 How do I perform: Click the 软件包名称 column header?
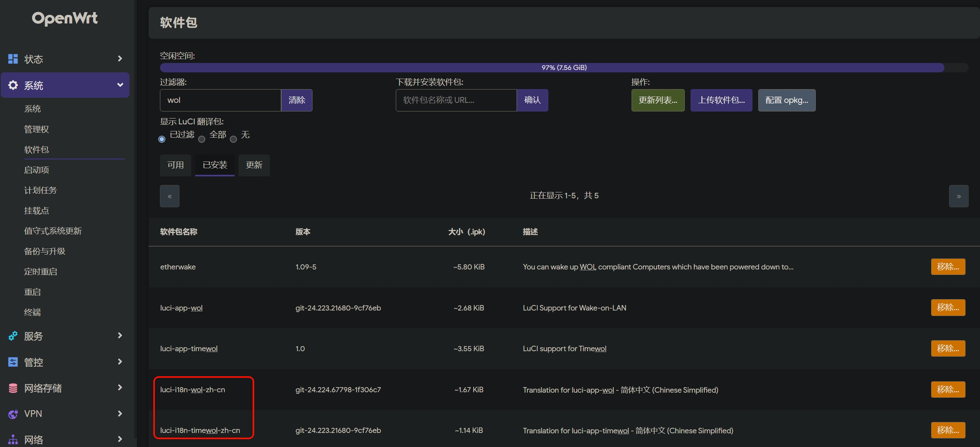click(x=179, y=232)
